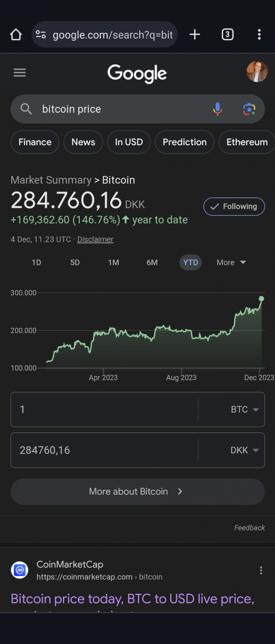This screenshot has width=275, height=644.
Task: Select the News filter chip
Action: [83, 142]
